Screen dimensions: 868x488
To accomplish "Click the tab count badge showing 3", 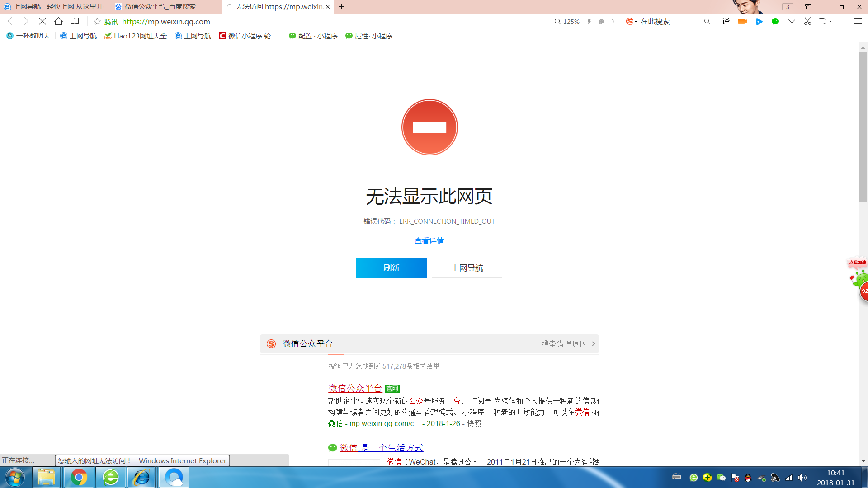I will [x=788, y=7].
